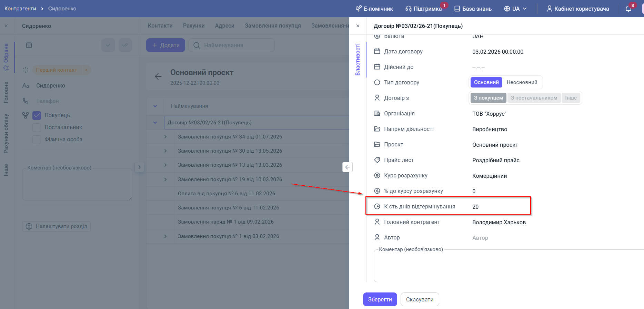Select З покупцем option
This screenshot has width=644, height=309.
click(x=489, y=98)
